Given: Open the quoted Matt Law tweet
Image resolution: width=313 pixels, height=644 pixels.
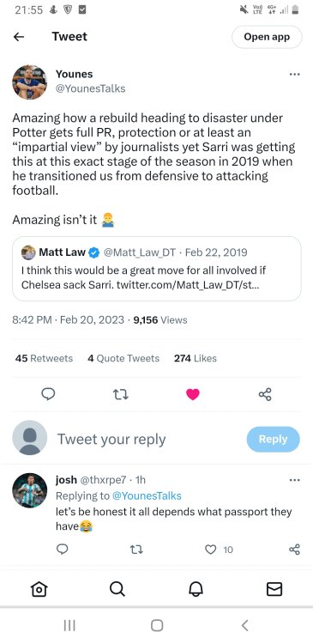Looking at the screenshot, I should (x=157, y=269).
